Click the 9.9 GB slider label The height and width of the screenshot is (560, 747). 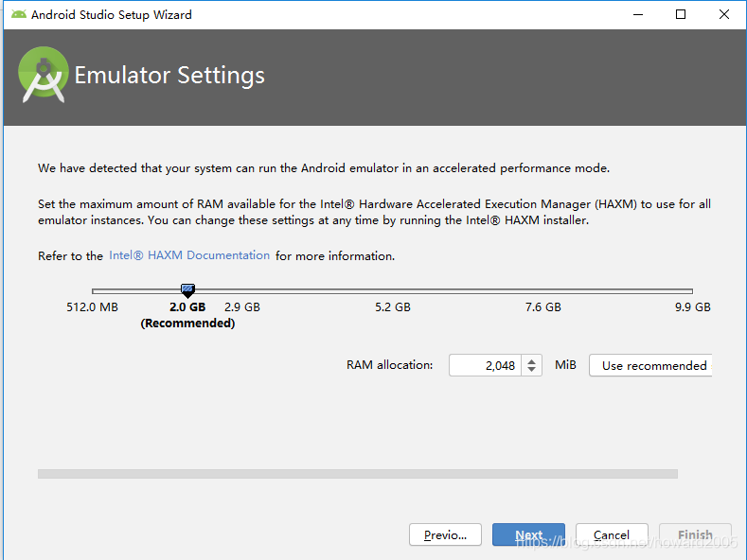pyautogui.click(x=693, y=307)
